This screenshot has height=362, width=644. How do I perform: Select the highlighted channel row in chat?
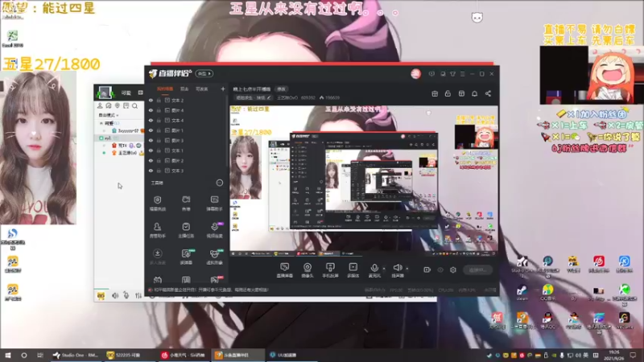119,138
